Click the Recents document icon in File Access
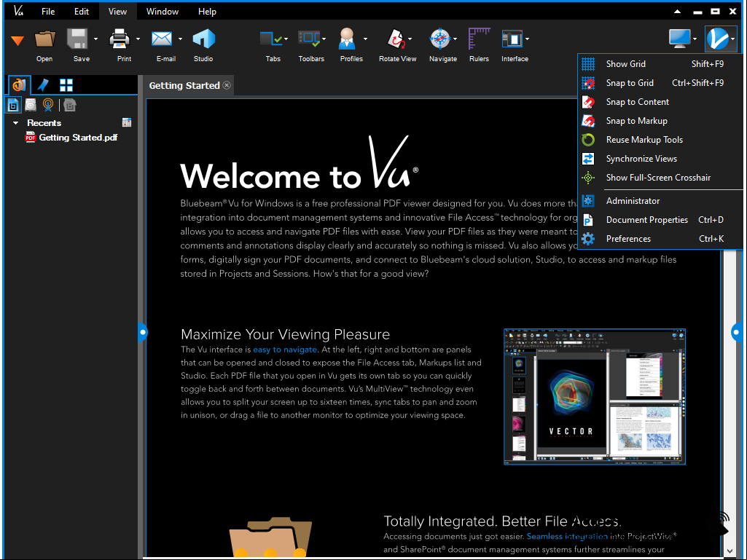This screenshot has width=747, height=560. click(x=13, y=106)
